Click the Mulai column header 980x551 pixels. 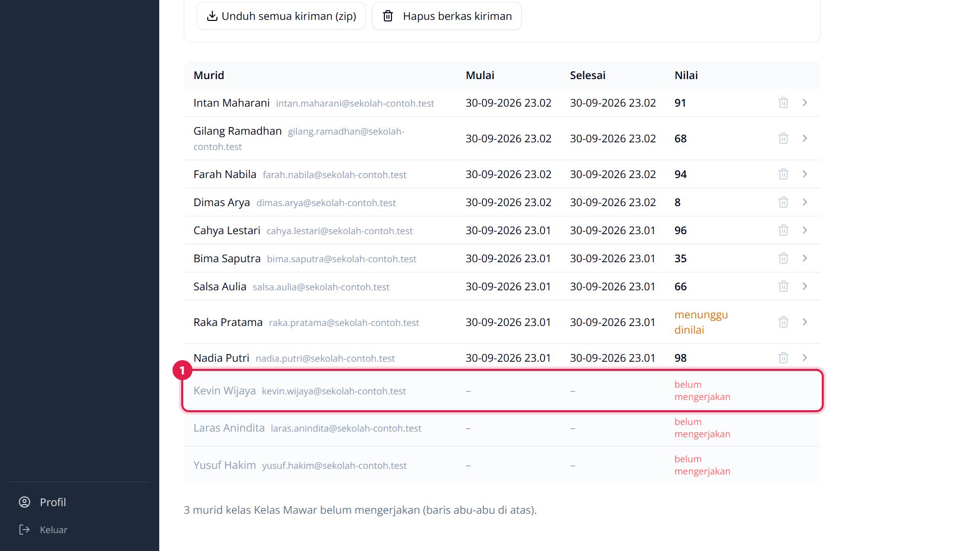480,75
